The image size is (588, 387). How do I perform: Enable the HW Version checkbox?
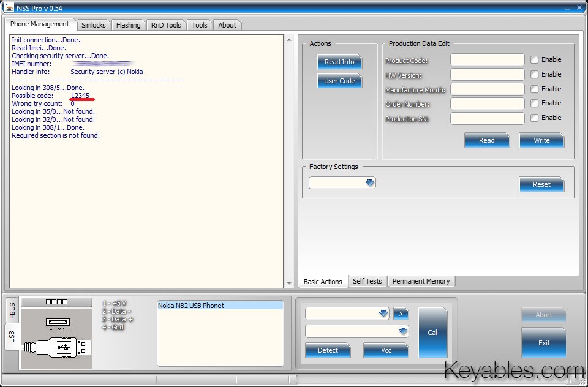(534, 74)
